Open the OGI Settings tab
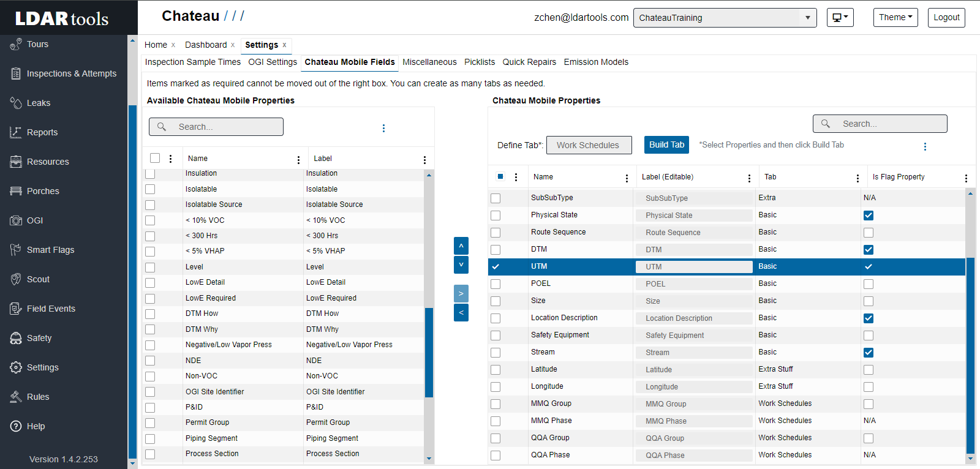Screen dimensions: 980x469 click(x=273, y=62)
